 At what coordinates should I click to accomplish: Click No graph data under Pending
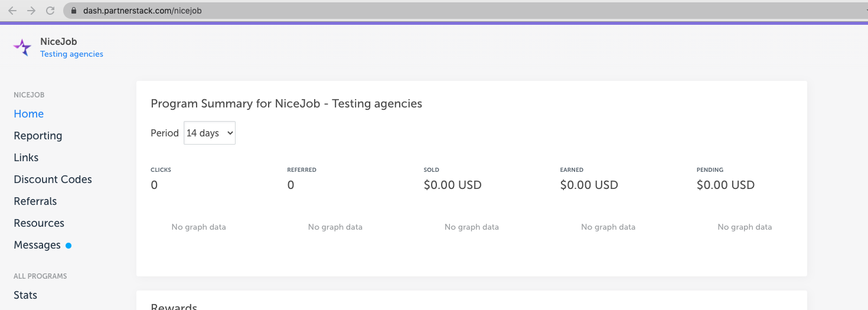click(745, 227)
